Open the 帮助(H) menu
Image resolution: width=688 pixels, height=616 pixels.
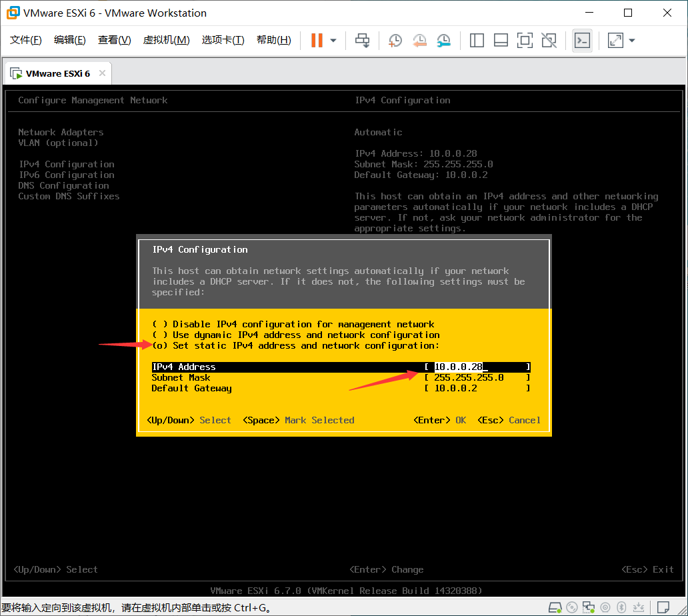point(274,40)
